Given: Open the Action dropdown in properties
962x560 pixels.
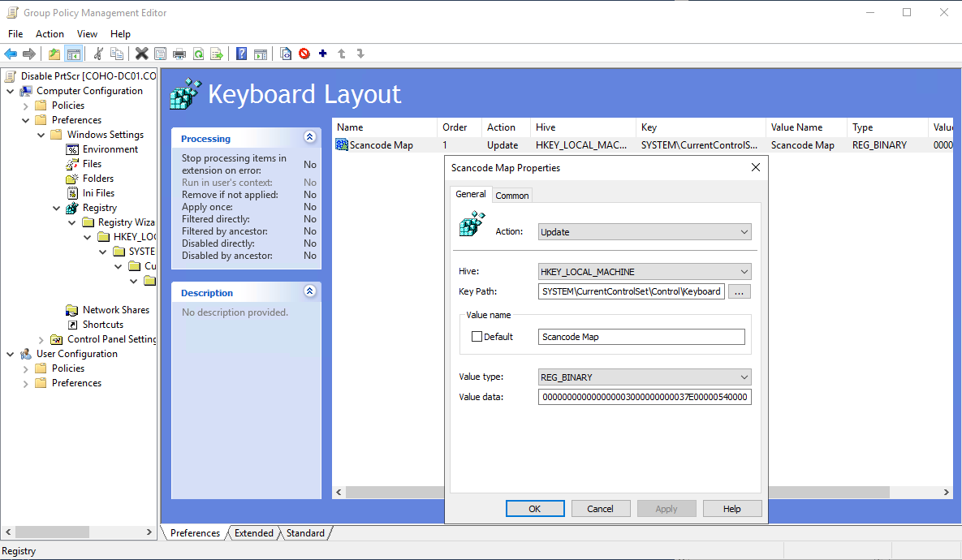Looking at the screenshot, I should pos(645,232).
